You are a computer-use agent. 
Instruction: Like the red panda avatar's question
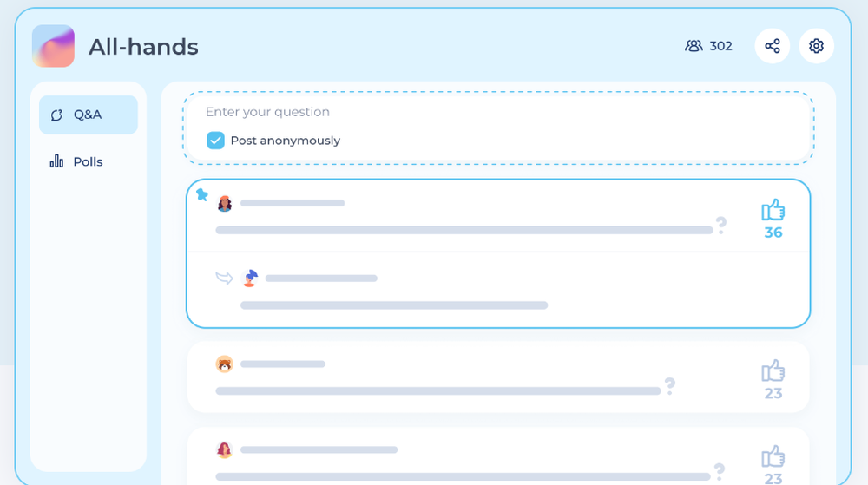[773, 371]
